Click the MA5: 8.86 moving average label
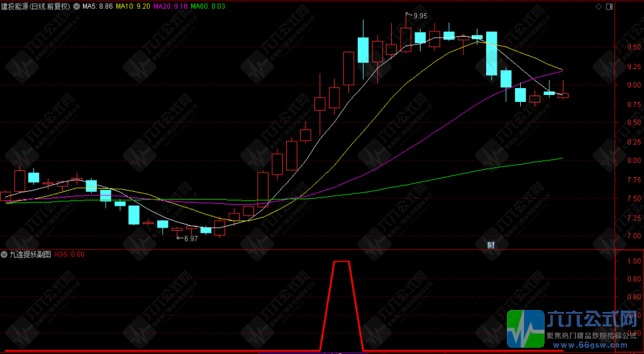Image resolution: width=644 pixels, height=354 pixels. 97,6
